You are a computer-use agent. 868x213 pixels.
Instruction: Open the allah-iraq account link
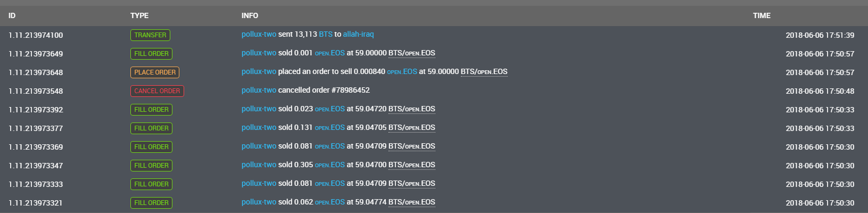click(358, 34)
